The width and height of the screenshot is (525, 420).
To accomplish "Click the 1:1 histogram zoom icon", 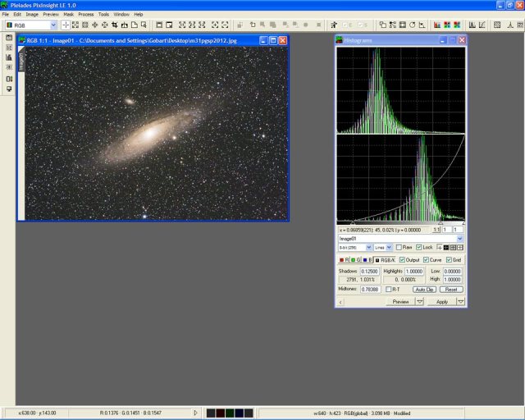I will [436, 231].
